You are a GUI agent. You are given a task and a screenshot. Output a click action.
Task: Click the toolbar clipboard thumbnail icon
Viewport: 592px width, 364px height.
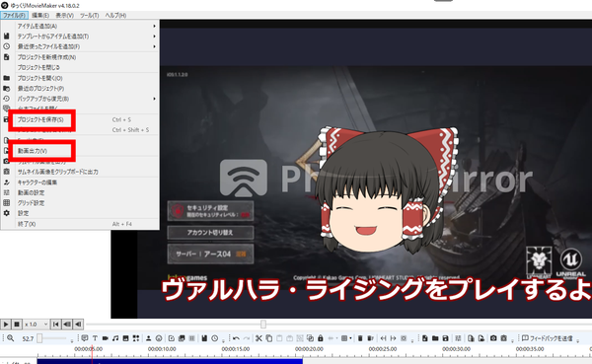point(503,338)
